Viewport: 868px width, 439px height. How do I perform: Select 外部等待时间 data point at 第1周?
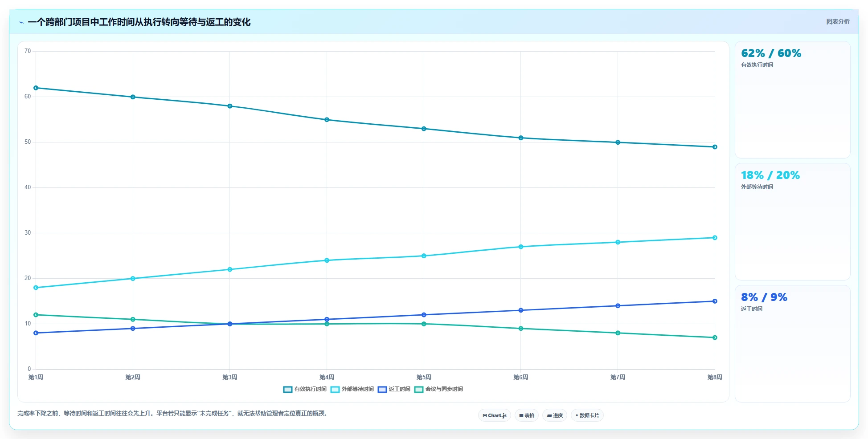tap(36, 288)
